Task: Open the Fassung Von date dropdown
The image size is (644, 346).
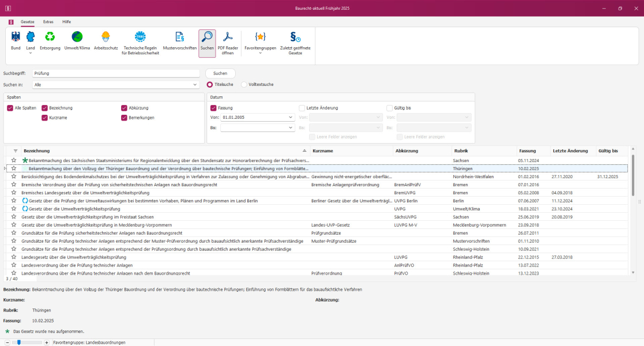Action: (x=291, y=118)
